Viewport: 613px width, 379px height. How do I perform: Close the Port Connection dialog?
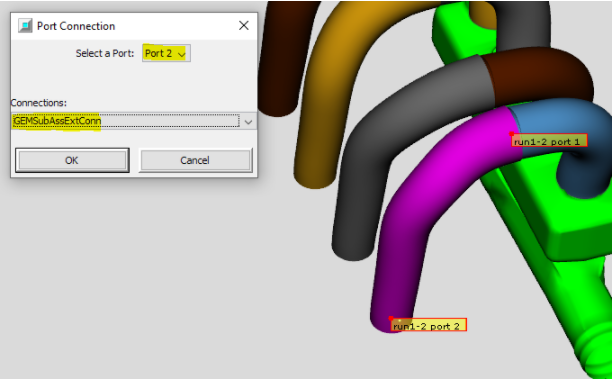click(244, 25)
